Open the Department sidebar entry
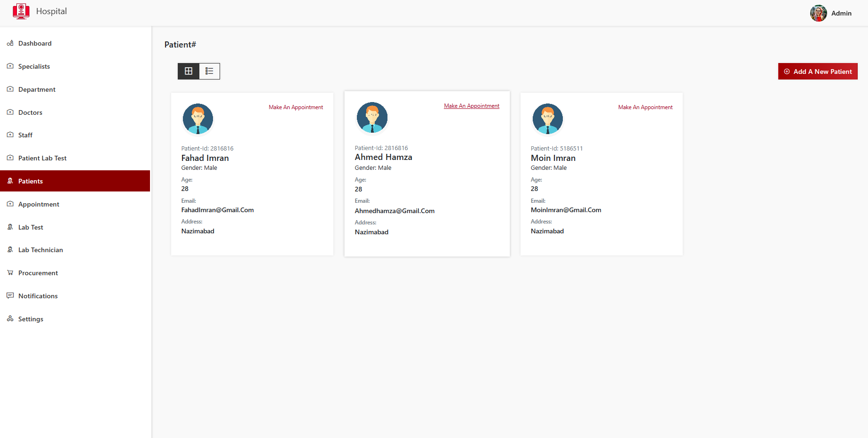The height and width of the screenshot is (438, 868). point(37,89)
